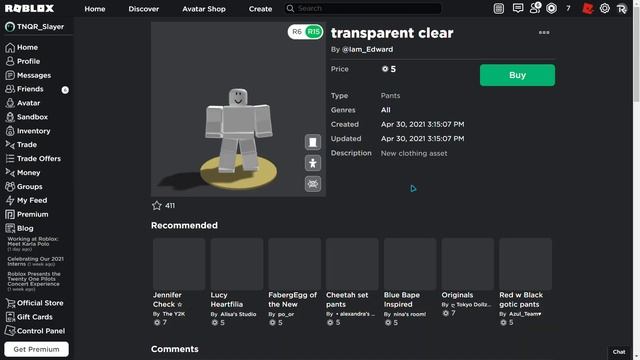Open the notification stream icon in header
Image resolution: width=640 pixels, height=360 pixels.
point(498,9)
